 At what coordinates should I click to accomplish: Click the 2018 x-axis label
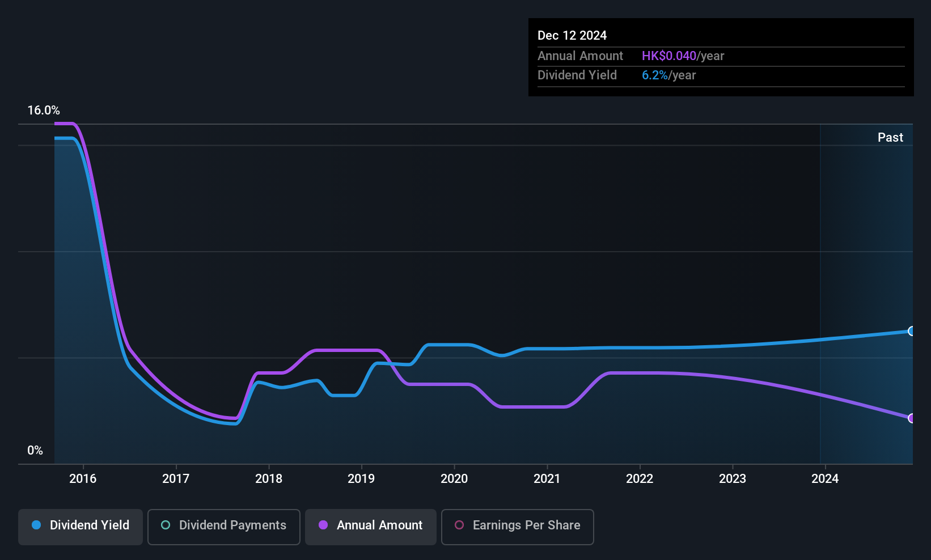(x=269, y=478)
